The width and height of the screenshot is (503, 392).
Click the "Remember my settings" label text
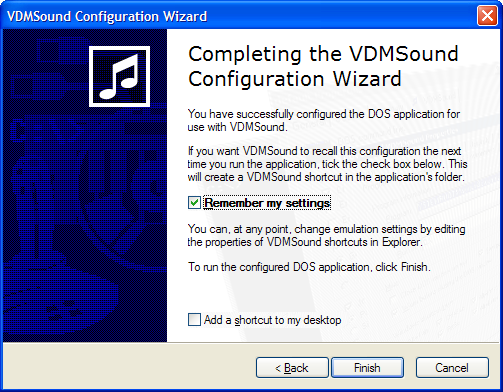coord(267,203)
